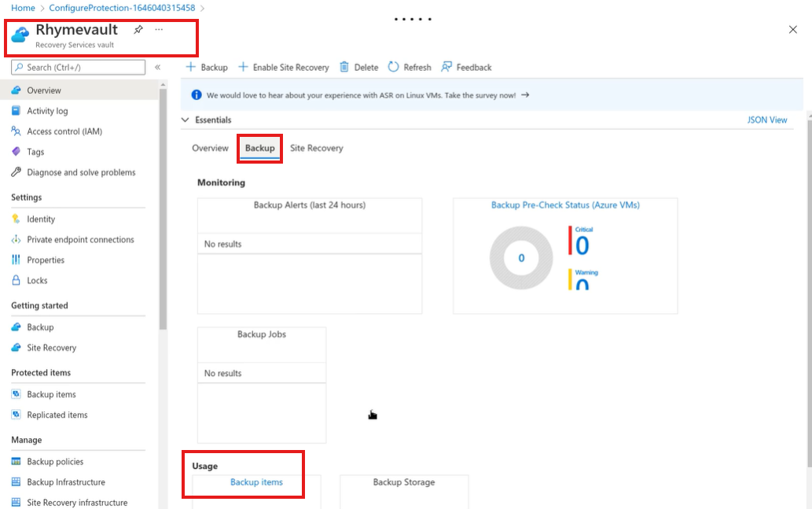Click the Delete trash icon
This screenshot has width=812, height=509.
344,67
